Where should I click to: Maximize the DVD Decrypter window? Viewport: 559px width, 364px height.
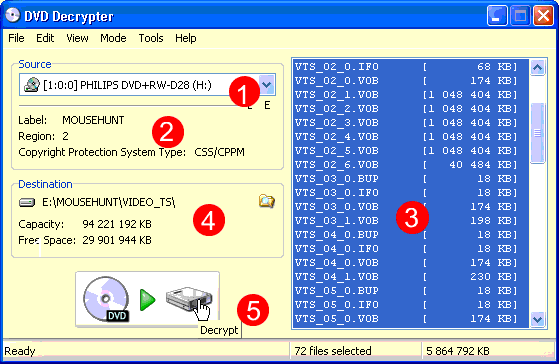click(520, 16)
